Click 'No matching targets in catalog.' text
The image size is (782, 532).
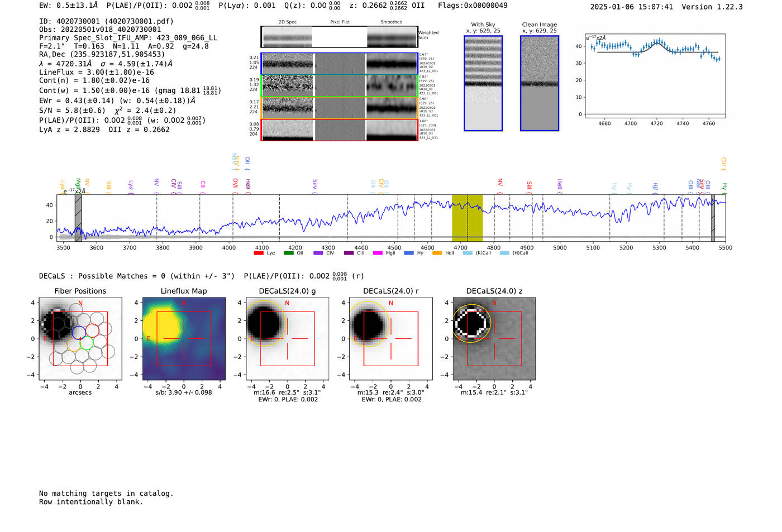pos(106,493)
